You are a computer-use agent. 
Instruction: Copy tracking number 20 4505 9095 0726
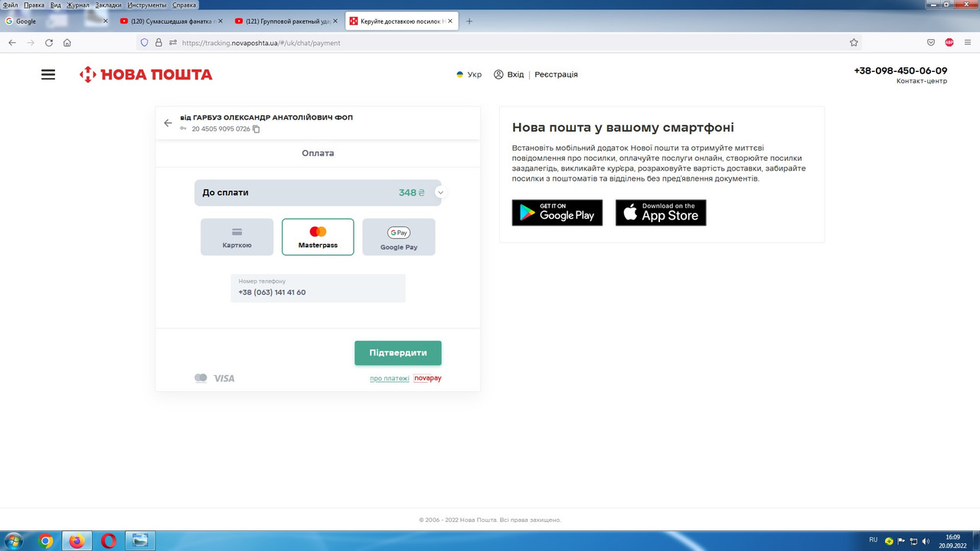[x=256, y=129]
